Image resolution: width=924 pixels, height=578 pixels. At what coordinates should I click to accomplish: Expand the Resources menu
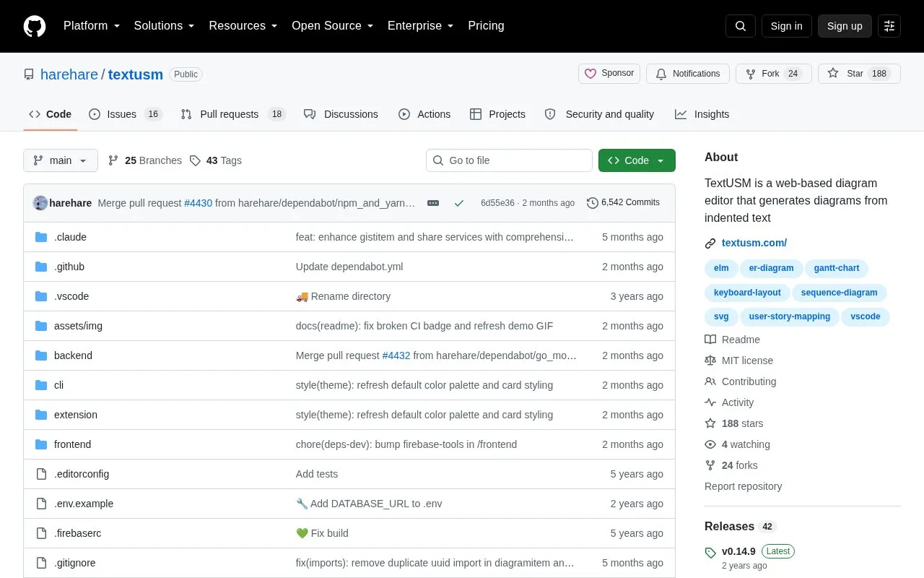click(x=243, y=26)
